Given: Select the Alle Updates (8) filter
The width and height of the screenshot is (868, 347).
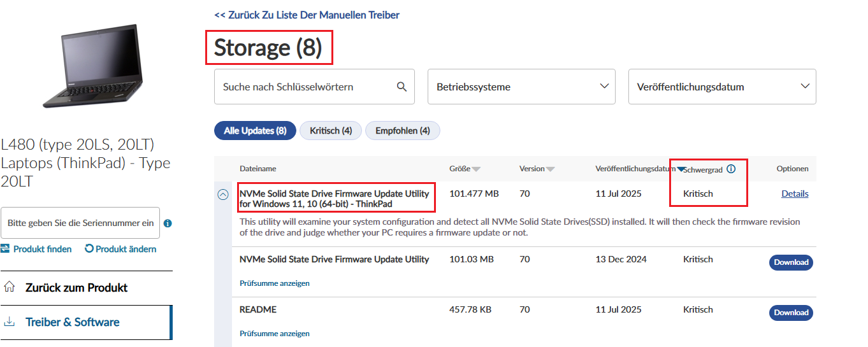Looking at the screenshot, I should (x=255, y=131).
